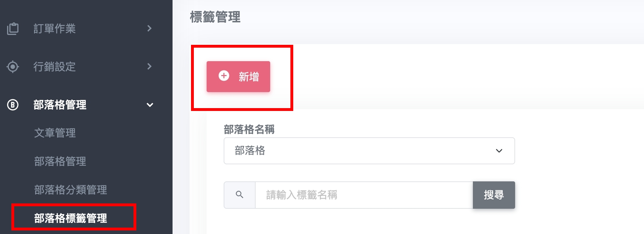Click the arrow in the 部落格 select box

pyautogui.click(x=499, y=151)
